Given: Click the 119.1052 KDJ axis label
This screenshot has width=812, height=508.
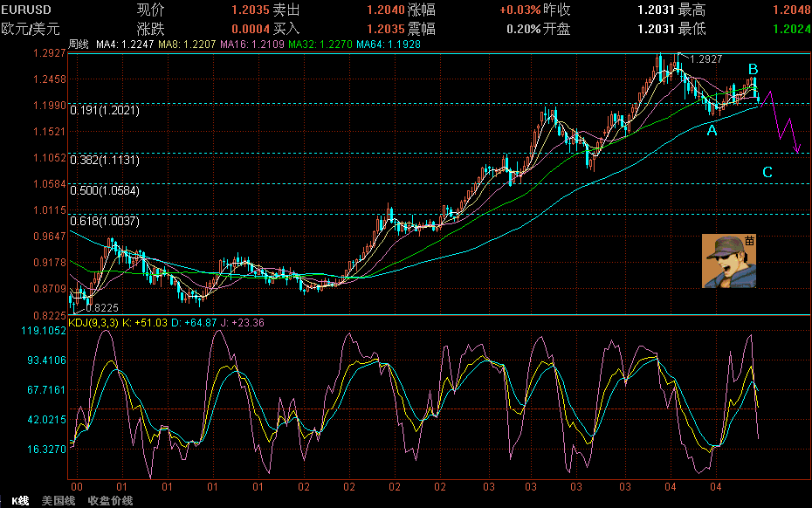Looking at the screenshot, I should 44,331.
